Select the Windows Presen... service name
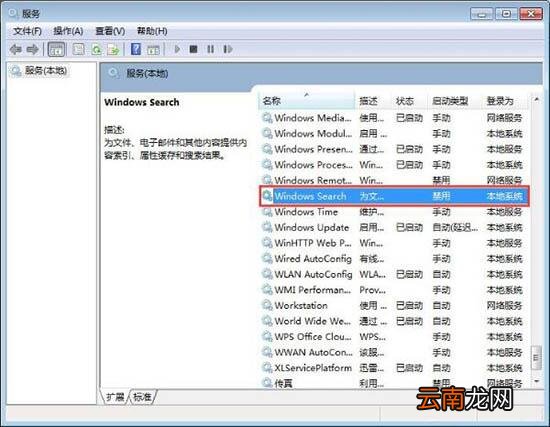Image resolution: width=550 pixels, height=427 pixels. click(x=313, y=149)
